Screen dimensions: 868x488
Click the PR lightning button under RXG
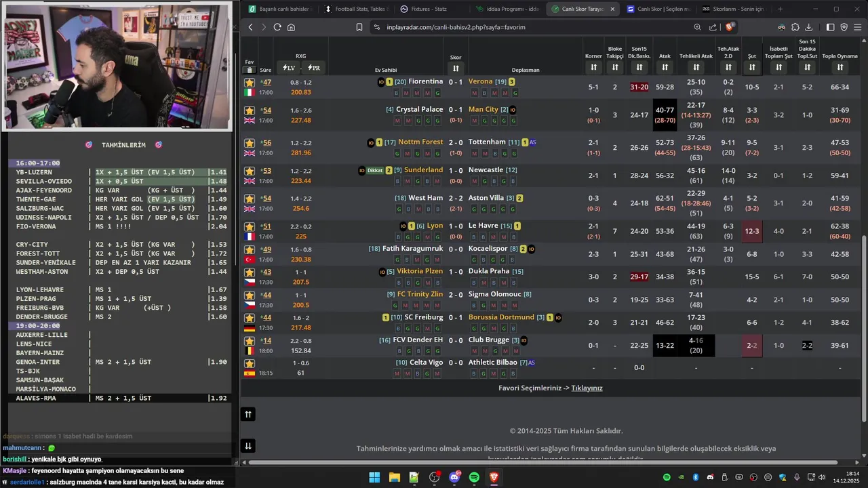pos(314,68)
